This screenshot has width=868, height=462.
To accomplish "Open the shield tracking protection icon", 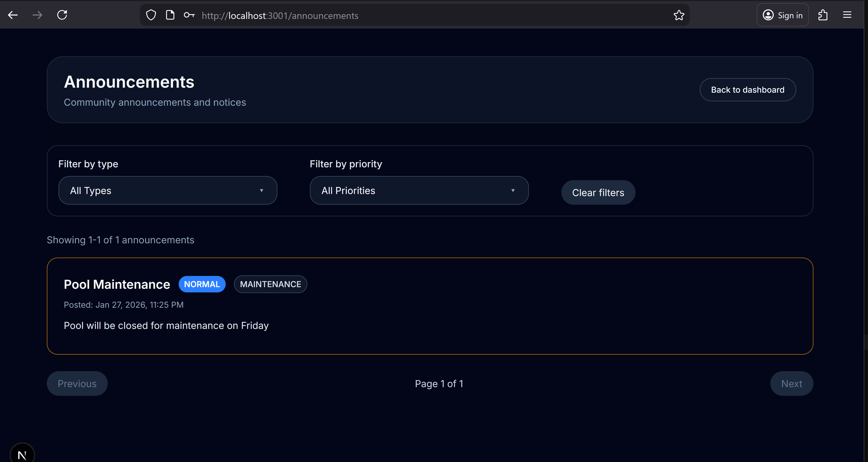I will click(x=151, y=15).
